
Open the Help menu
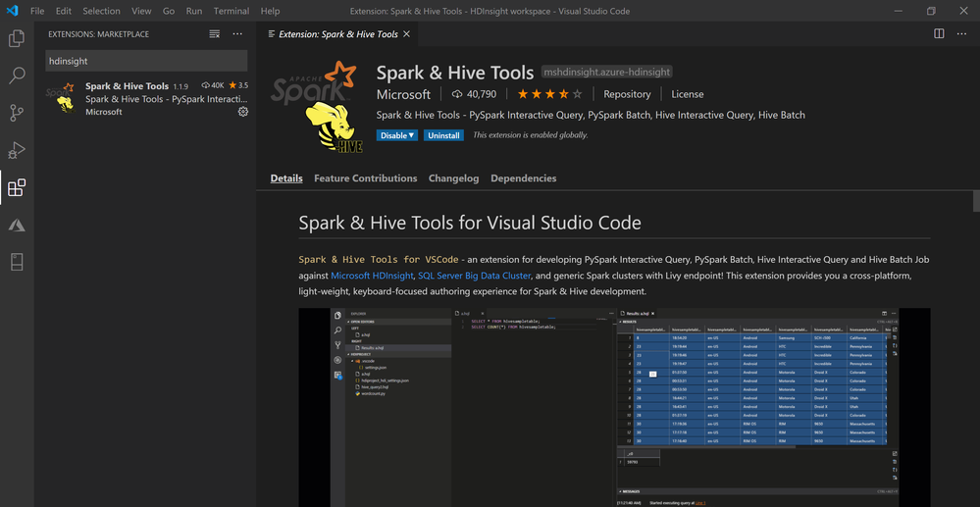(x=270, y=11)
